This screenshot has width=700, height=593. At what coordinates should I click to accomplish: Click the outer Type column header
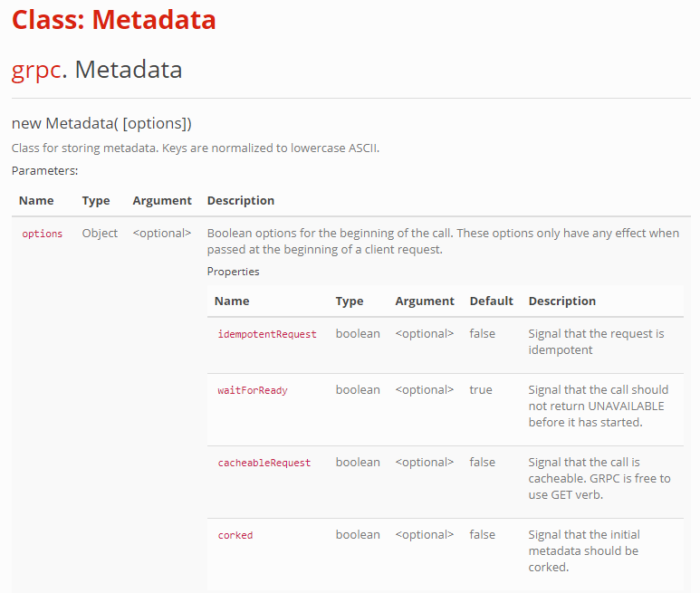click(96, 201)
